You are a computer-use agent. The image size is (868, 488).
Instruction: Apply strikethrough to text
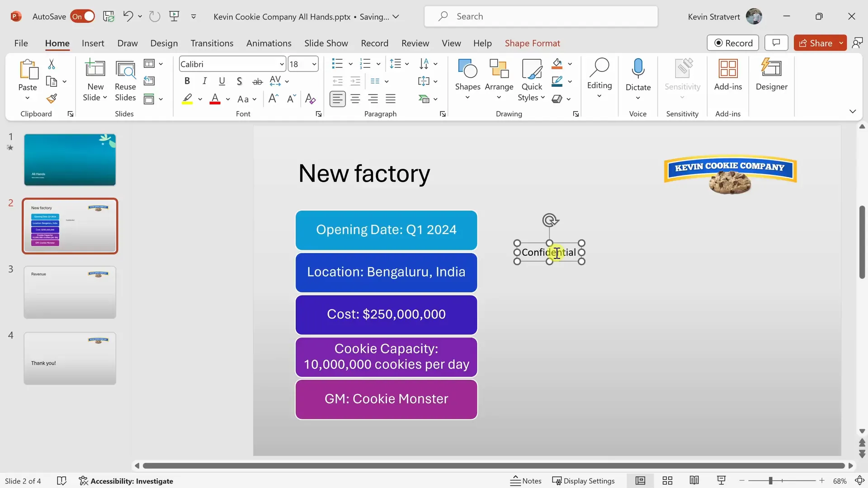point(257,81)
